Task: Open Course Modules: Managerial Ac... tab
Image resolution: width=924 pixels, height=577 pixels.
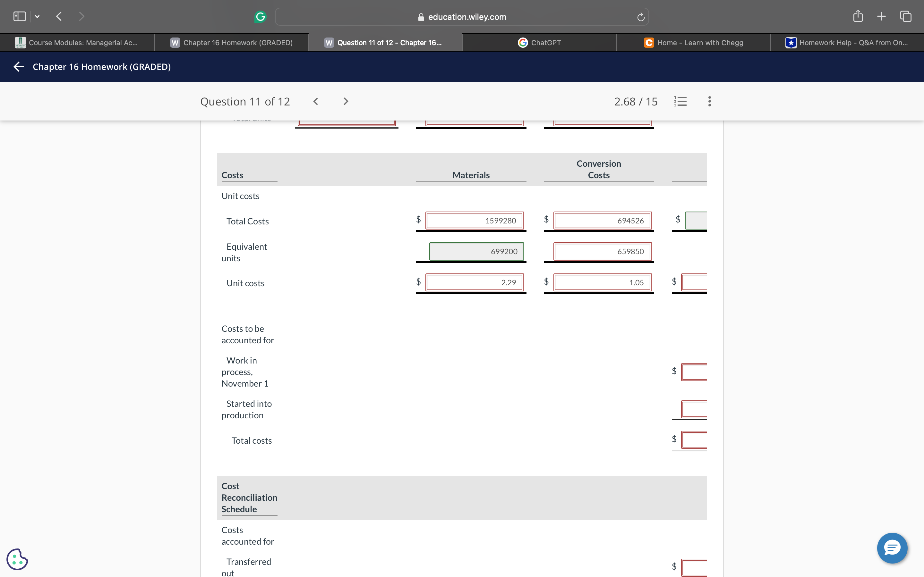Action: [x=77, y=43]
